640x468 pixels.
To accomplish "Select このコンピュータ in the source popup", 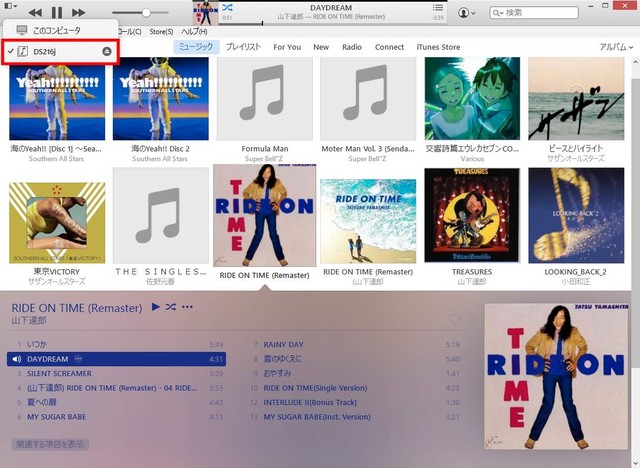I will pyautogui.click(x=60, y=30).
